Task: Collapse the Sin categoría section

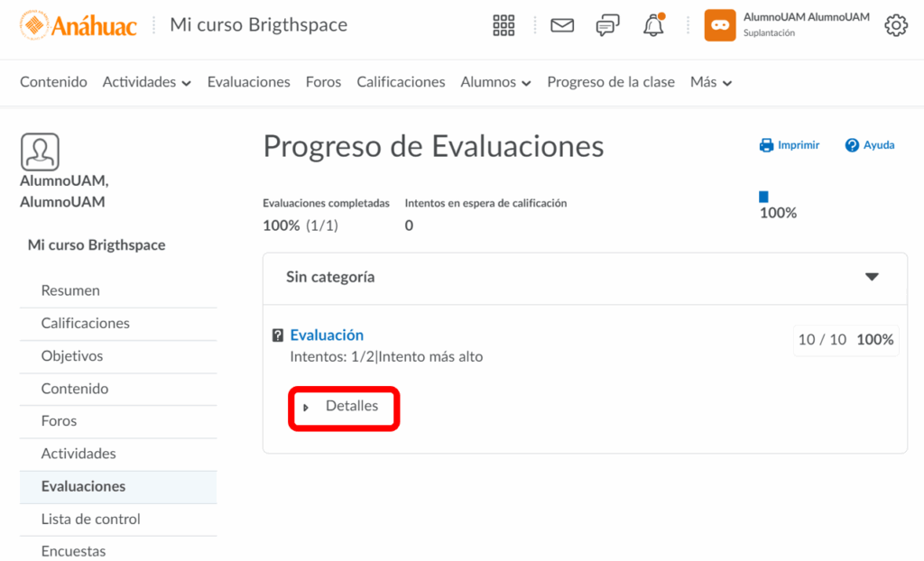Action: pyautogui.click(x=872, y=277)
